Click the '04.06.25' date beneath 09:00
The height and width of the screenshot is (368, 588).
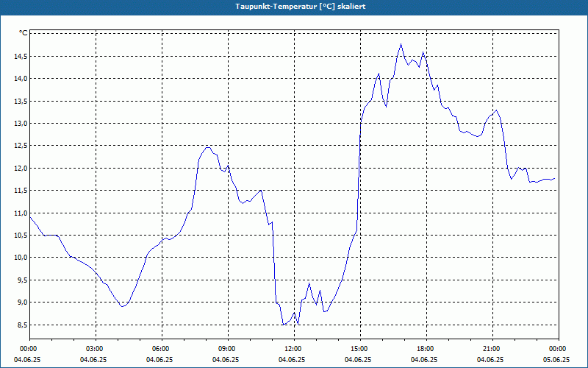click(x=226, y=359)
